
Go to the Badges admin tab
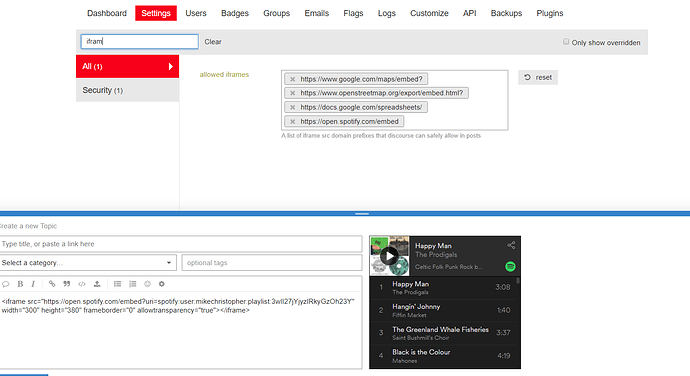[x=235, y=13]
